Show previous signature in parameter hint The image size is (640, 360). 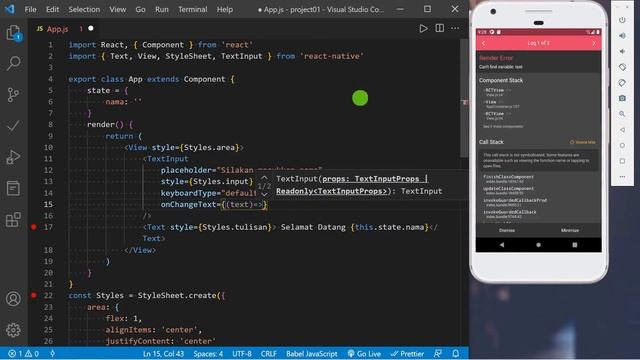264,178
